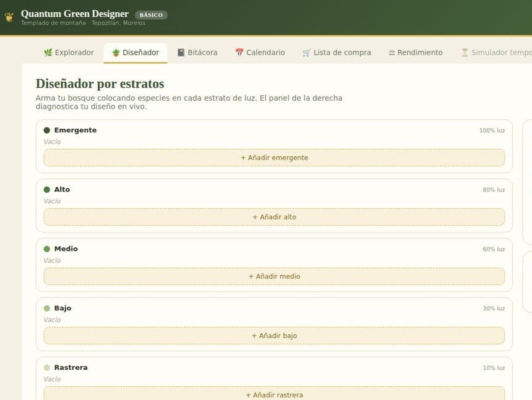Click the shopping cart icon on Lista de compra

point(306,53)
